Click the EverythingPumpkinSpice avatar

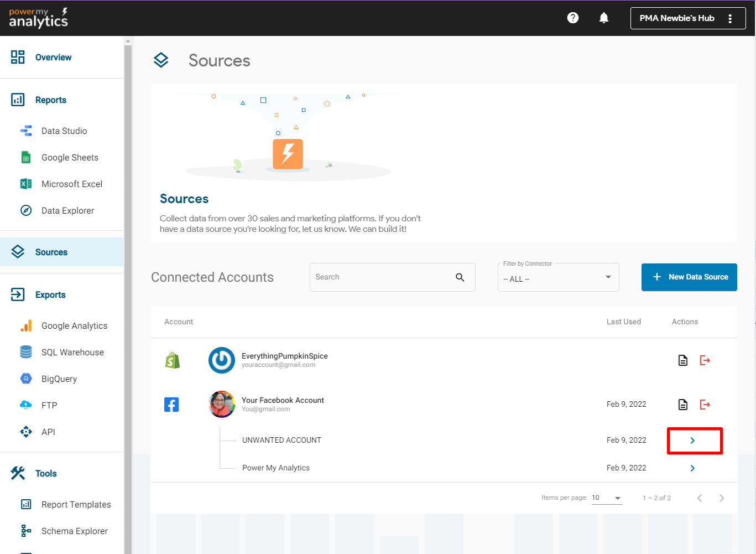[x=222, y=360]
